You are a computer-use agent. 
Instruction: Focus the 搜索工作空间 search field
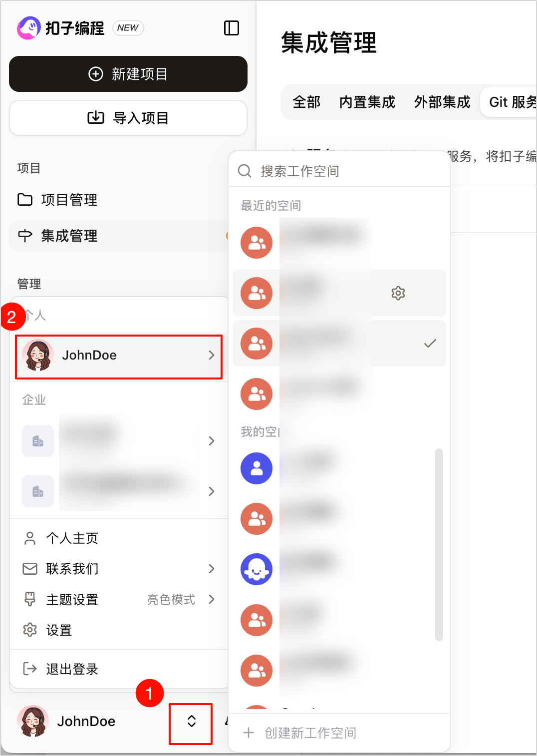click(339, 171)
